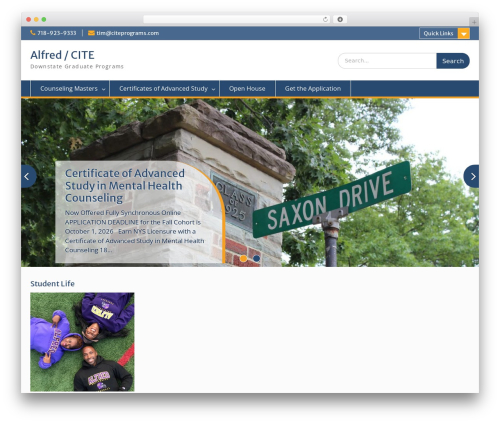Select the blue slider dot indicator
500x423 pixels.
[256, 258]
